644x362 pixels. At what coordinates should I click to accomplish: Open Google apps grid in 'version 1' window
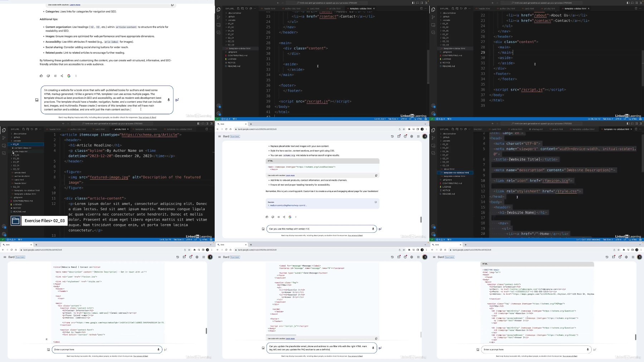tap(418, 136)
